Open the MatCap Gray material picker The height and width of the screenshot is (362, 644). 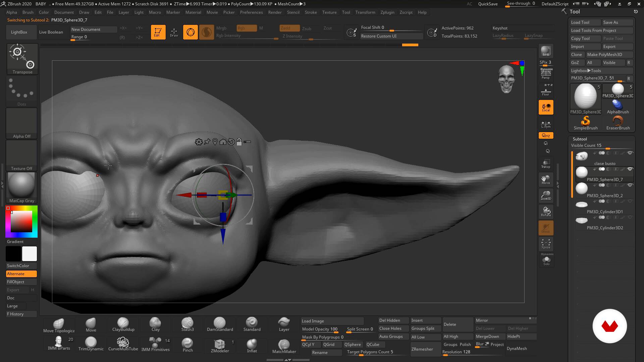(21, 187)
